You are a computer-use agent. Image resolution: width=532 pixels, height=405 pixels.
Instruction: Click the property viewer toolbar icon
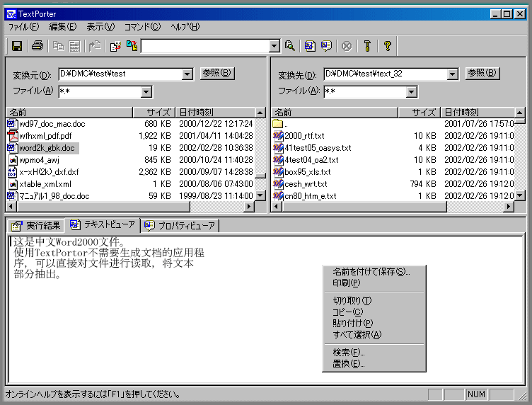[x=326, y=46]
